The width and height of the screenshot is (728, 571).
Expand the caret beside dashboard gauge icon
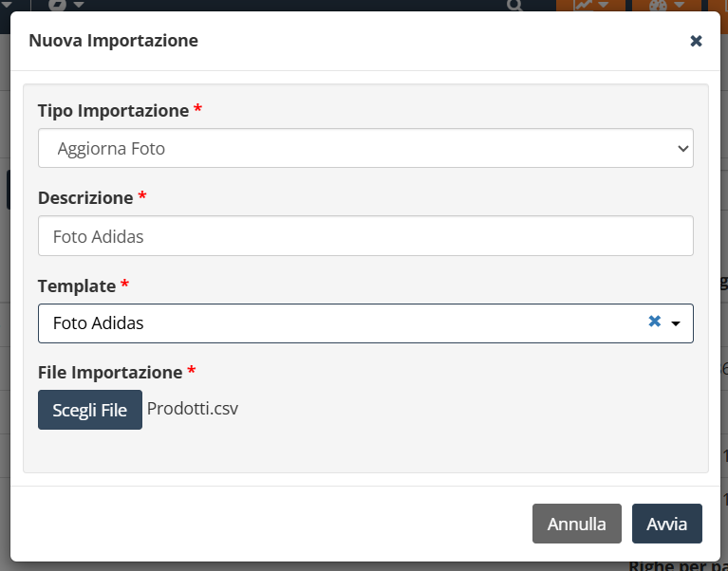tap(680, 5)
